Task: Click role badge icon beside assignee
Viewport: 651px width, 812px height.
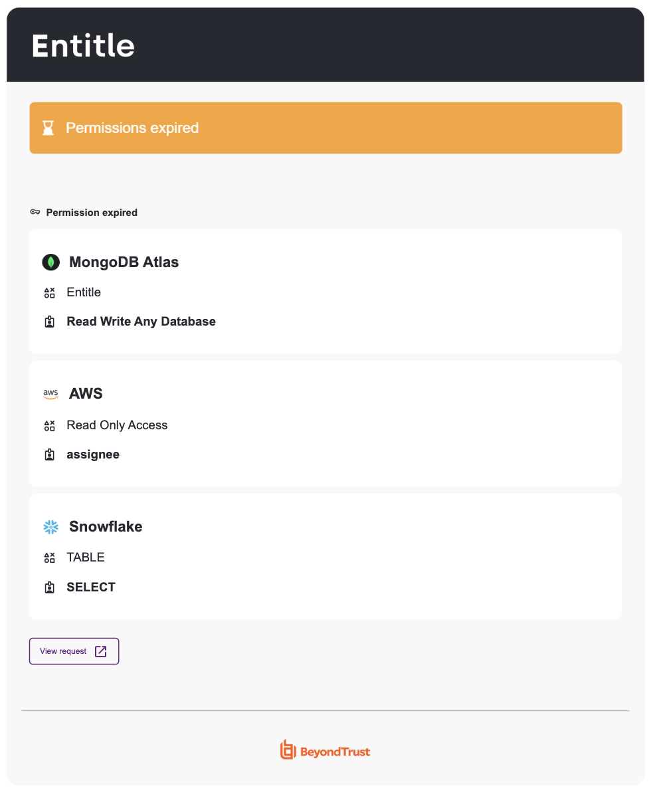Action: (x=49, y=455)
